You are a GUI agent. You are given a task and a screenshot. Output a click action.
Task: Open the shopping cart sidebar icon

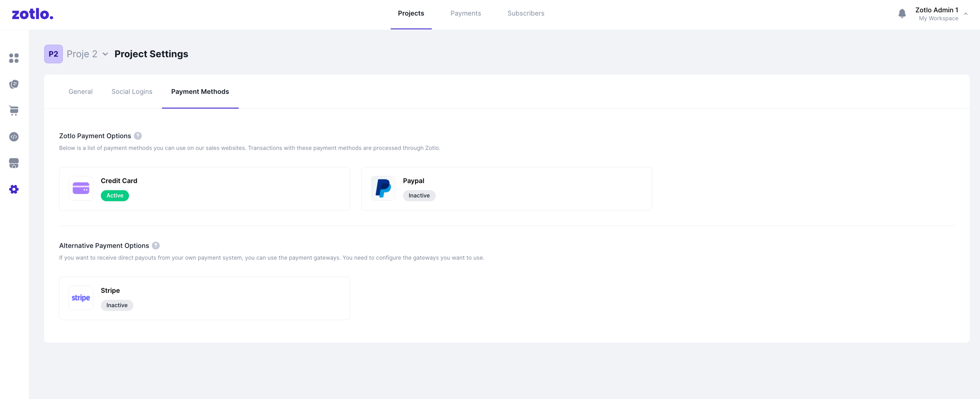click(x=14, y=110)
